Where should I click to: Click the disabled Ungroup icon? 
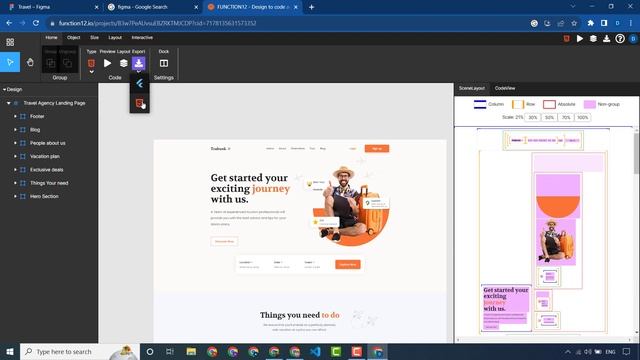click(67, 63)
